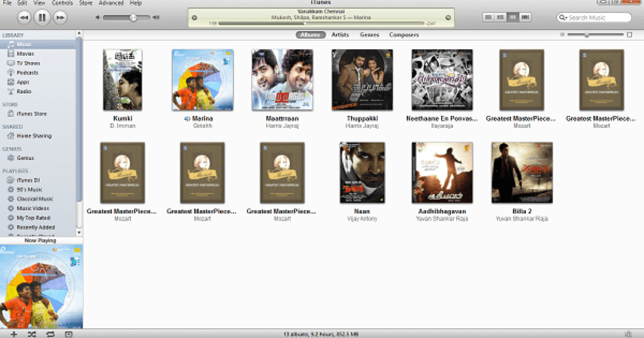Select the Albums tab
Image resolution: width=644 pixels, height=338 pixels.
(310, 35)
